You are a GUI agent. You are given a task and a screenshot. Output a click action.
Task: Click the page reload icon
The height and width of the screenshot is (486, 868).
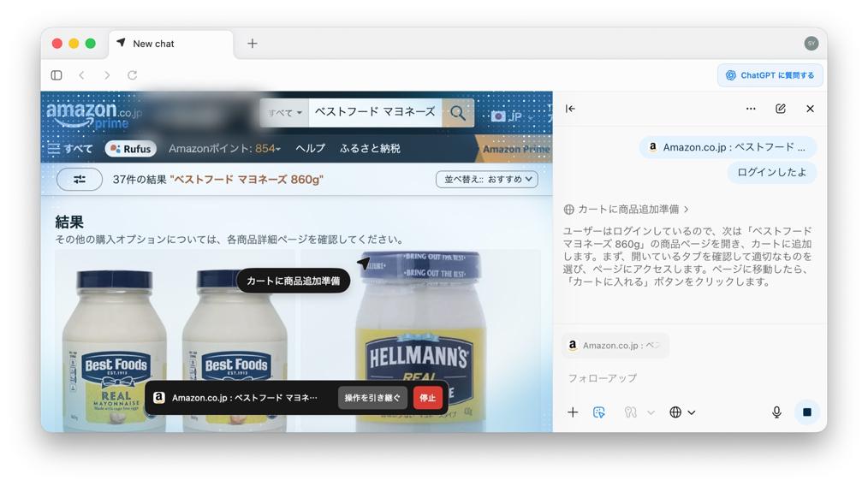coord(132,75)
